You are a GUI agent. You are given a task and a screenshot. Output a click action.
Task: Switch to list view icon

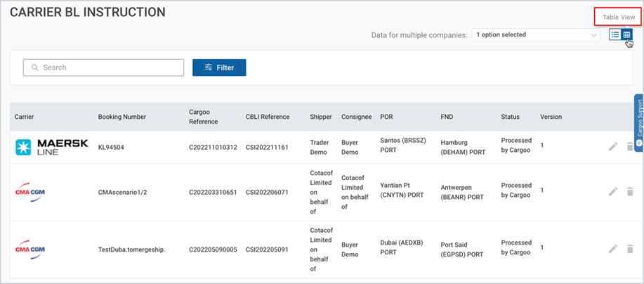615,35
